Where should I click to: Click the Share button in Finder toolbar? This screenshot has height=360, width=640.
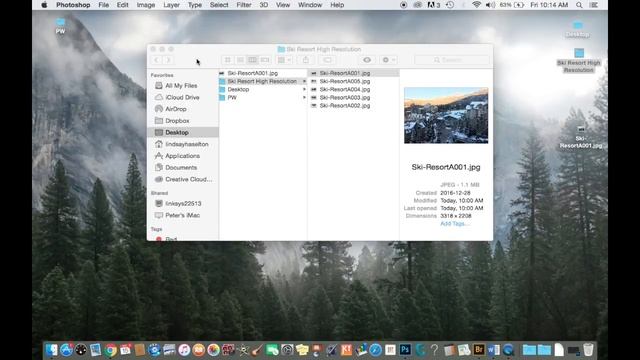tap(306, 60)
